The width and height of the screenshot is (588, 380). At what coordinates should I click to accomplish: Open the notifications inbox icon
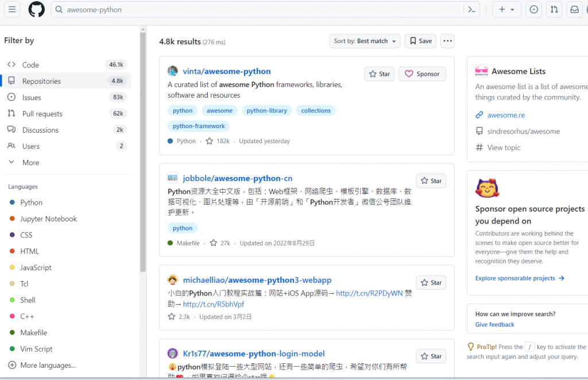[x=574, y=10]
